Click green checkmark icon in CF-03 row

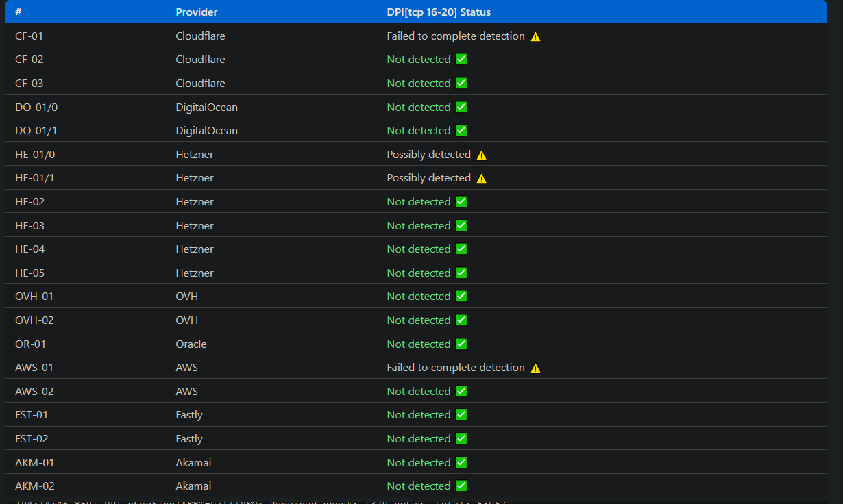(x=461, y=84)
